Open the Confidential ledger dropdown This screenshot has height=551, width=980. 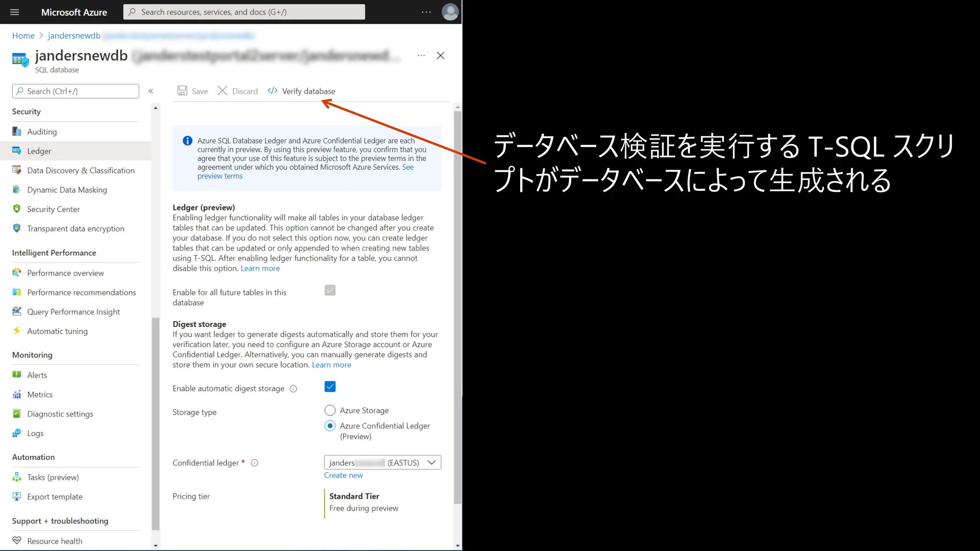tap(383, 463)
